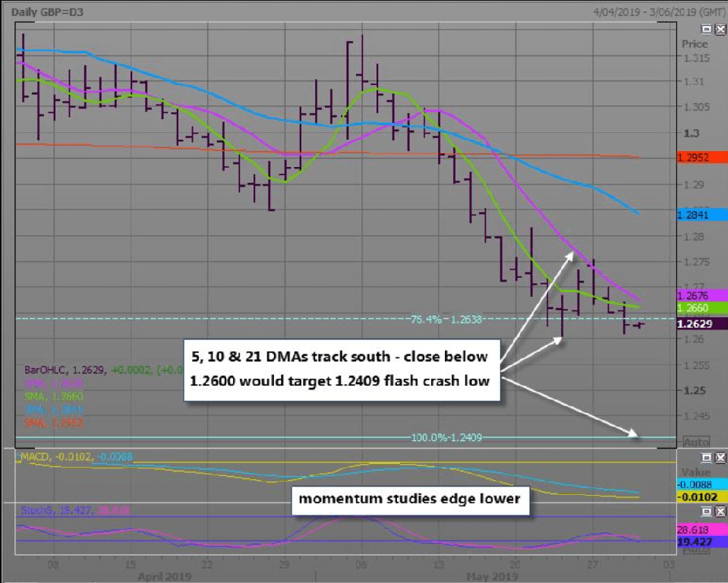This screenshot has height=583, width=728.
Task: Select the 76.4% Fibonacci level label
Action: click(446, 320)
